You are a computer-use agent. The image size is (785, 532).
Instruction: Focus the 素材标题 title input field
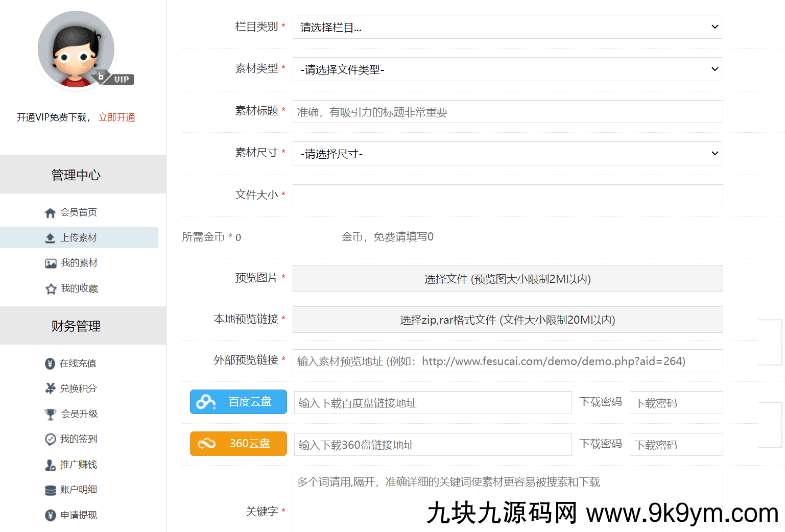tap(507, 112)
